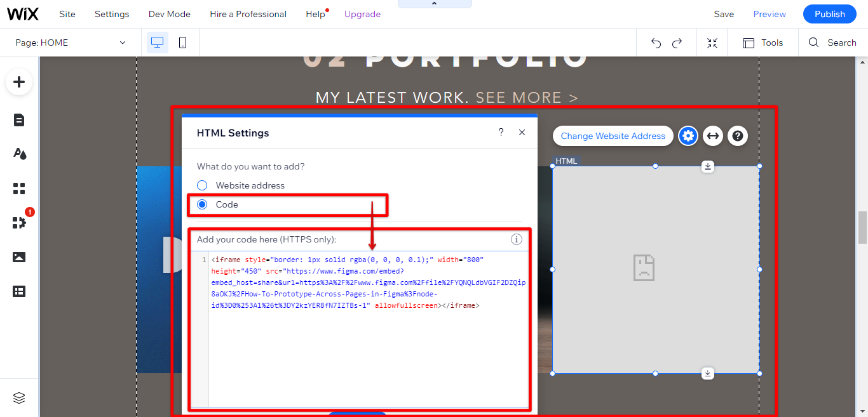Click the code info icon

517,239
